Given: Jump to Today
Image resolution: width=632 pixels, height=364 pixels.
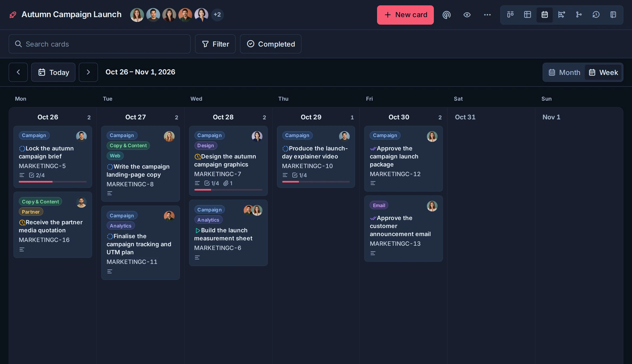Looking at the screenshot, I should [x=53, y=72].
